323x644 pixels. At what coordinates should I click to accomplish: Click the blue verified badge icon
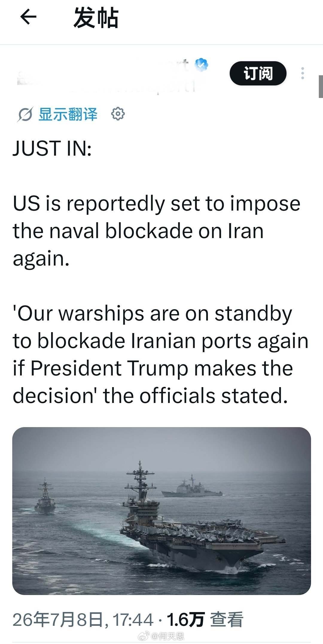coord(201,65)
